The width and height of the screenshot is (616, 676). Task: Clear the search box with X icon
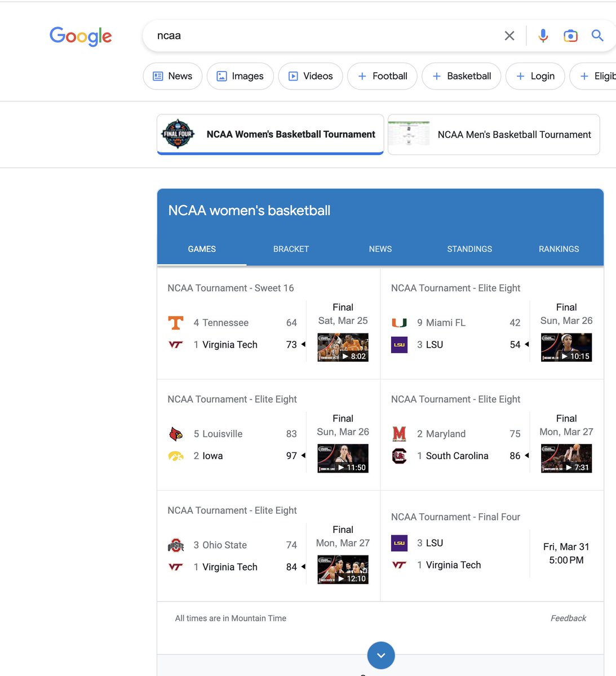pyautogui.click(x=509, y=35)
